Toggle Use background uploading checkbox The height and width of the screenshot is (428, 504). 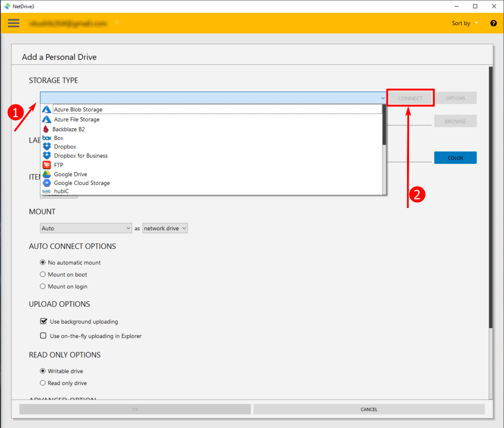(43, 322)
